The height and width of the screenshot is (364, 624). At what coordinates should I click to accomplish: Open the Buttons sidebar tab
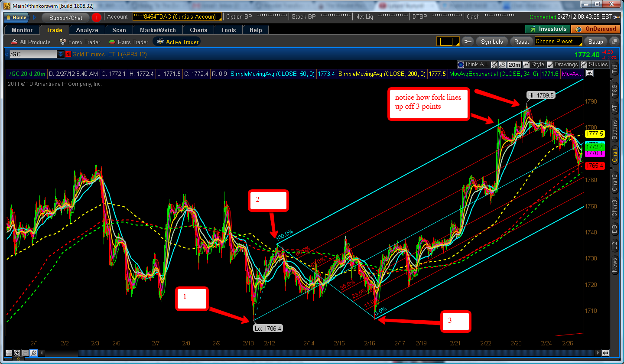[x=614, y=130]
